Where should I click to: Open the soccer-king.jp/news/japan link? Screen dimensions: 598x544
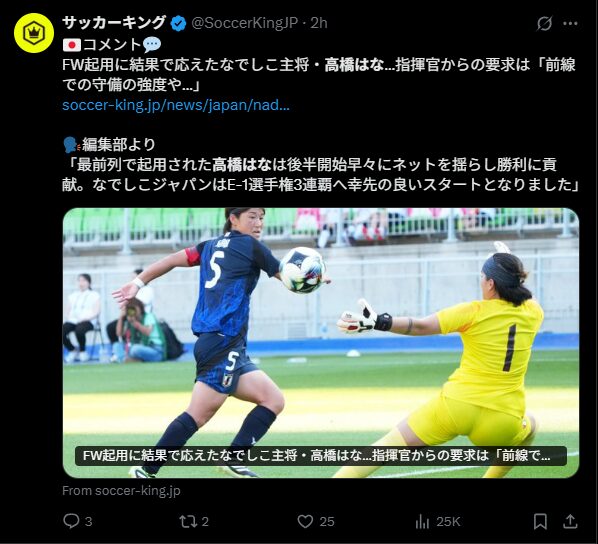click(x=176, y=105)
